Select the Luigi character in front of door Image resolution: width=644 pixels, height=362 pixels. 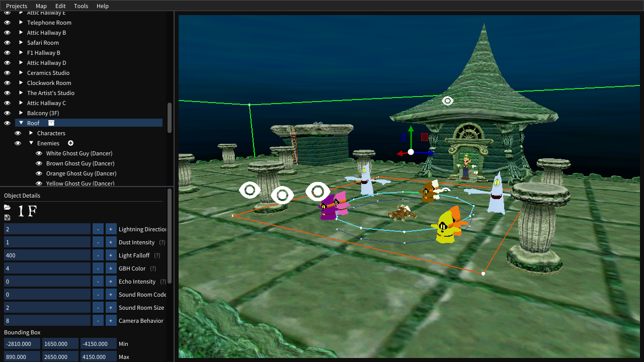click(467, 166)
